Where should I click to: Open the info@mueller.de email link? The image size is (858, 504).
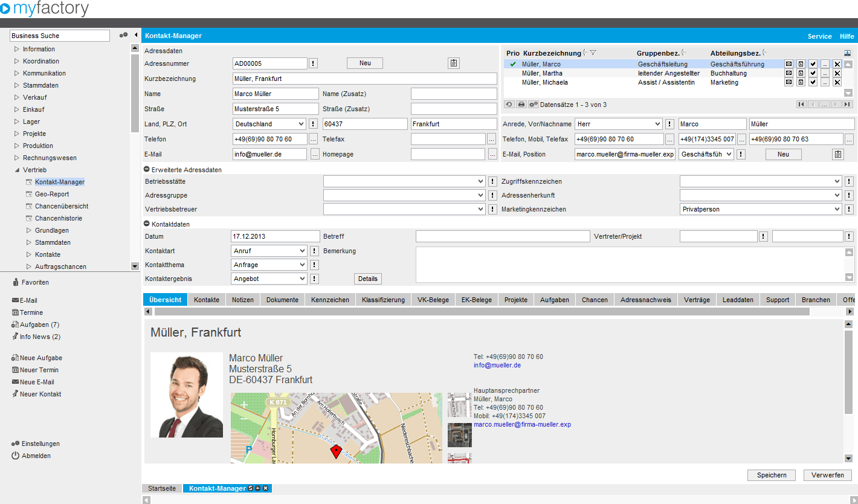tap(497, 365)
